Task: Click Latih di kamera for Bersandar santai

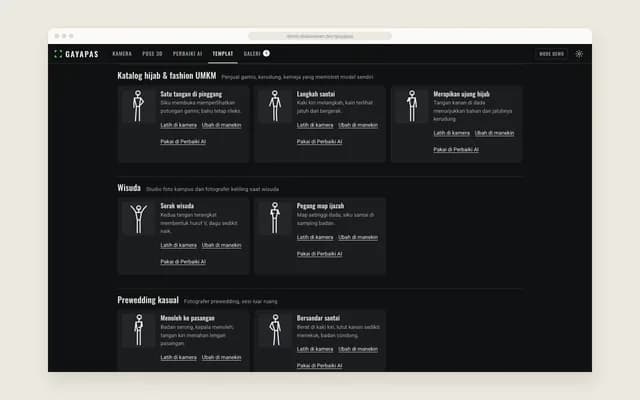Action: [x=315, y=349]
